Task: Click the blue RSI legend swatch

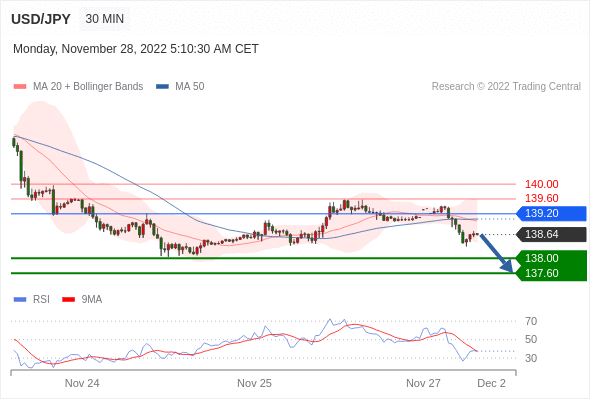Action: tap(20, 300)
